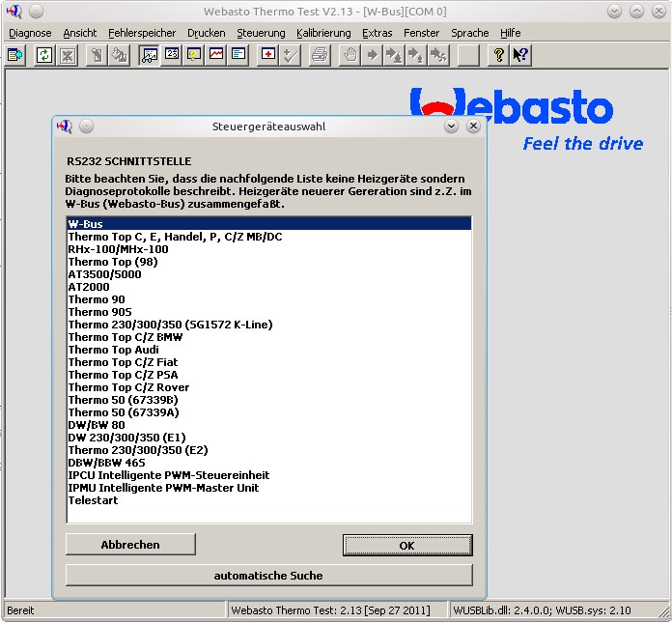Open the Diagnose menu
The height and width of the screenshot is (623, 672).
click(30, 33)
